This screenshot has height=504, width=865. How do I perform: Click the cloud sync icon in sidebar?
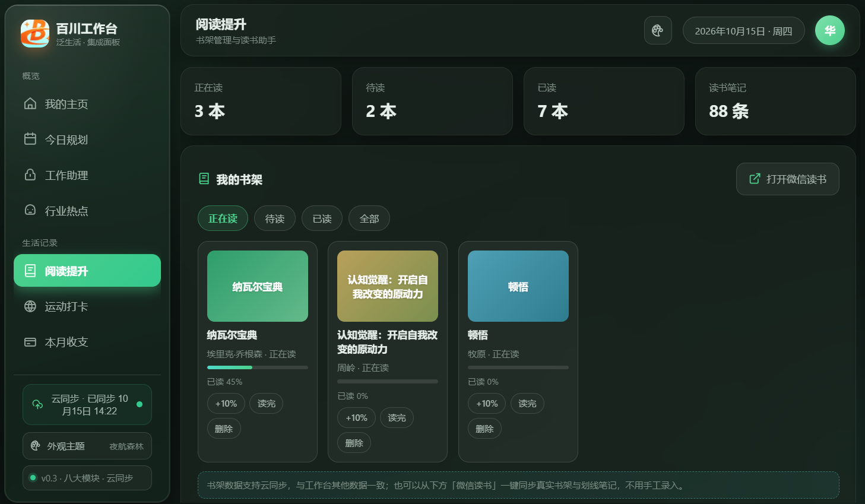click(x=37, y=405)
